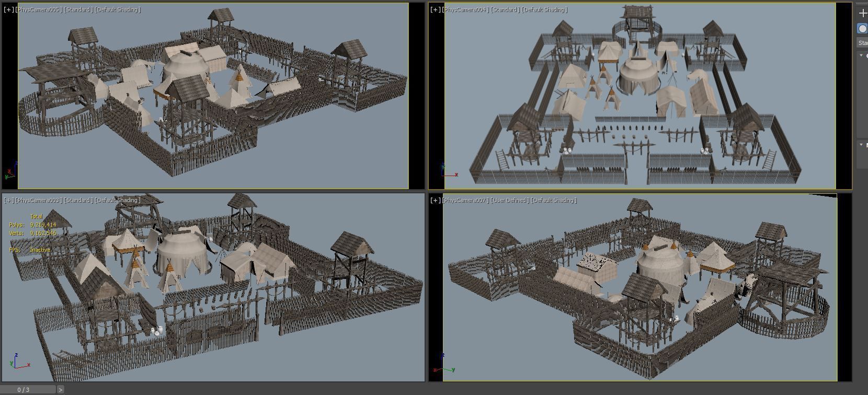This screenshot has width=868, height=395.
Task: Open the Create tab plus icon
Action: click(x=863, y=13)
